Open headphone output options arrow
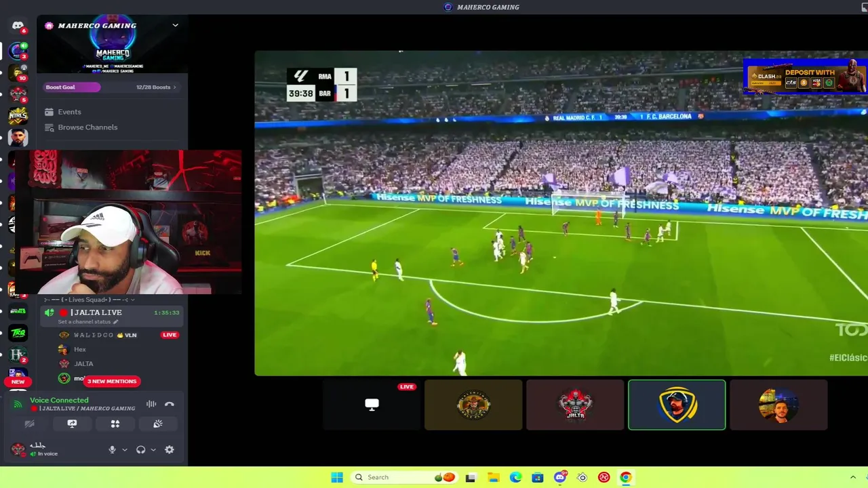The height and width of the screenshot is (488, 868). click(153, 449)
